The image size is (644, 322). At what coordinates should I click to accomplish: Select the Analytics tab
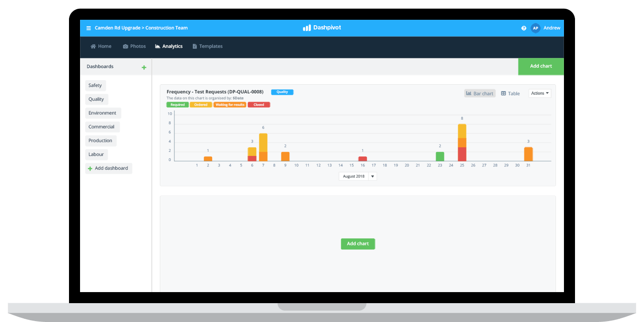coord(169,46)
